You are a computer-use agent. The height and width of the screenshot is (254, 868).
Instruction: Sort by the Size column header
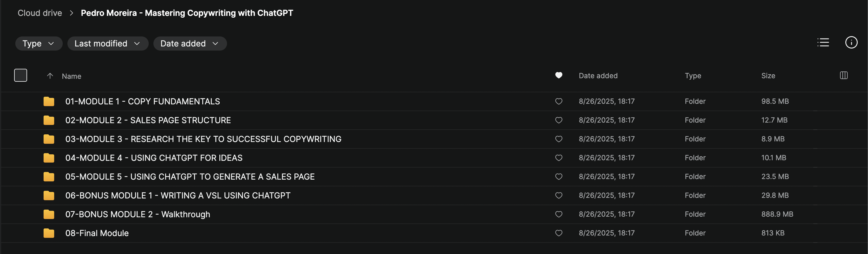coord(768,76)
